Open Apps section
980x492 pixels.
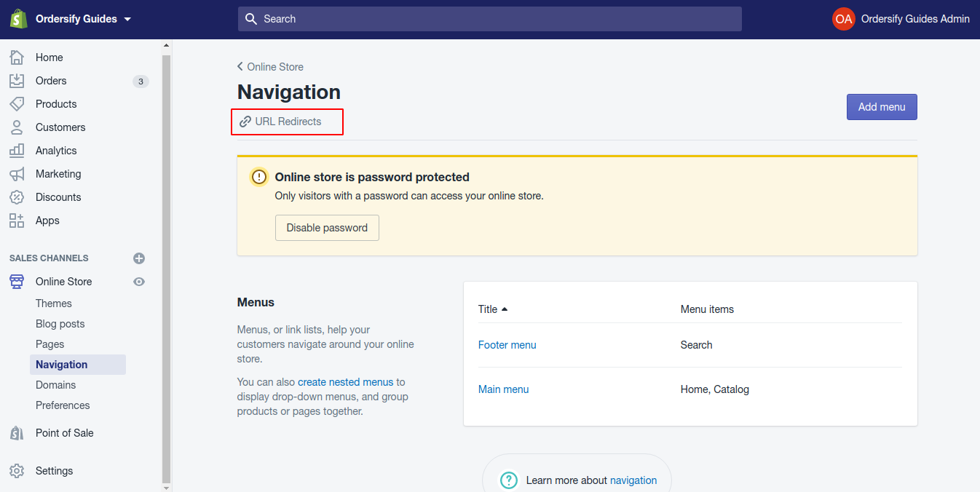point(47,221)
